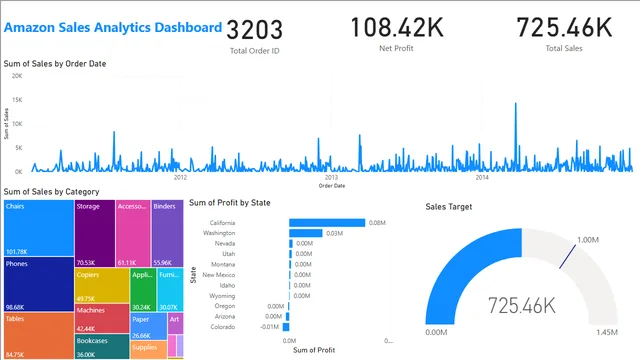Image resolution: width=640 pixels, height=360 pixels.
Task: Select the 3203 Total Order ID card
Action: [255, 36]
